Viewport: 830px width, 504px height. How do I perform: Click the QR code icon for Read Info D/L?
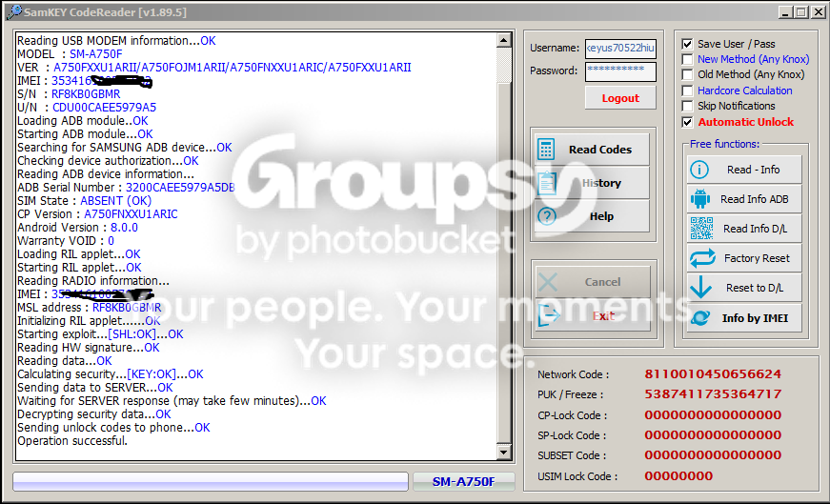[x=701, y=228]
